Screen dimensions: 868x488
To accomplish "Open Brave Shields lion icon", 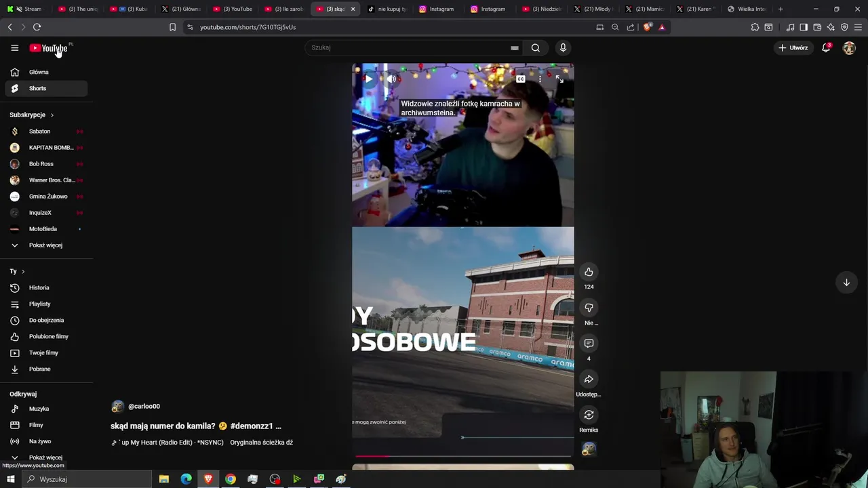I will pyautogui.click(x=648, y=27).
